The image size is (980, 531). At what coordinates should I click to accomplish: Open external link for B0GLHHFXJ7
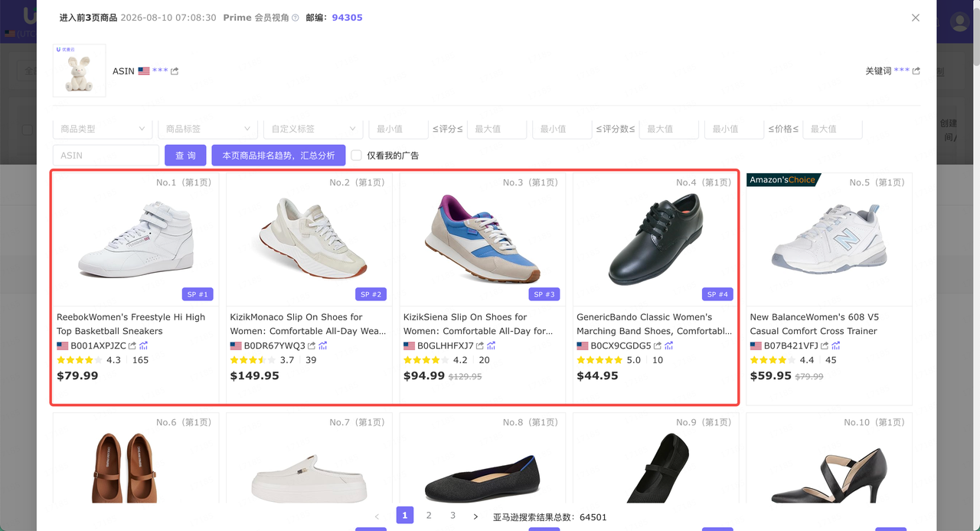[480, 346]
